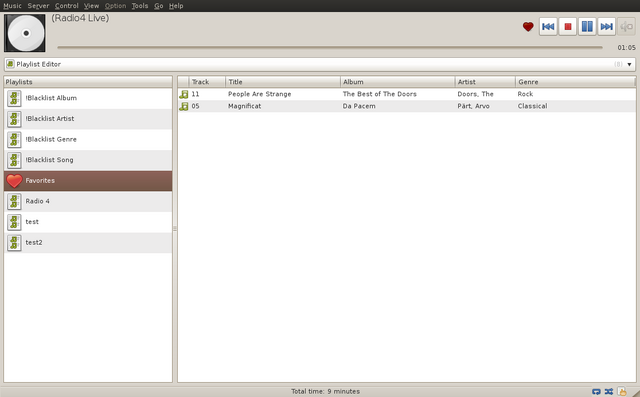
Task: Sort by the Track column header
Action: click(207, 82)
